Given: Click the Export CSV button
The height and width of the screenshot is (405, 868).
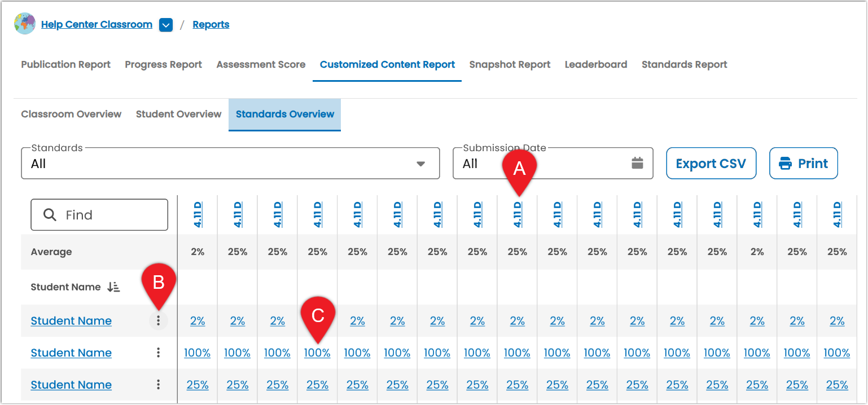Looking at the screenshot, I should pos(711,164).
